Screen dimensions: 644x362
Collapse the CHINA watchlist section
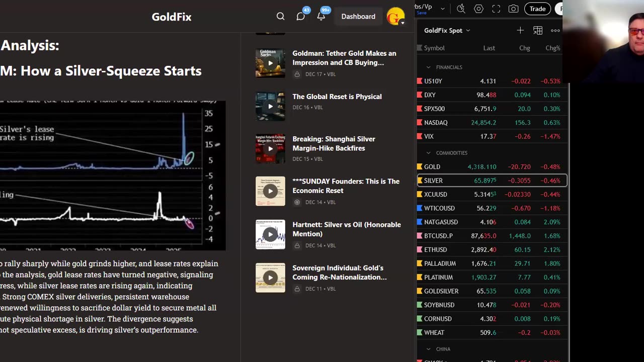click(428, 349)
